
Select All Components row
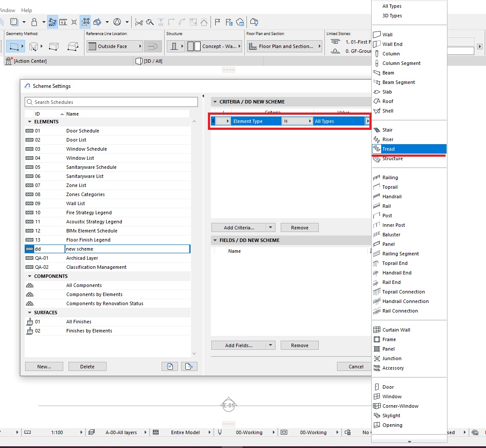tap(107, 285)
